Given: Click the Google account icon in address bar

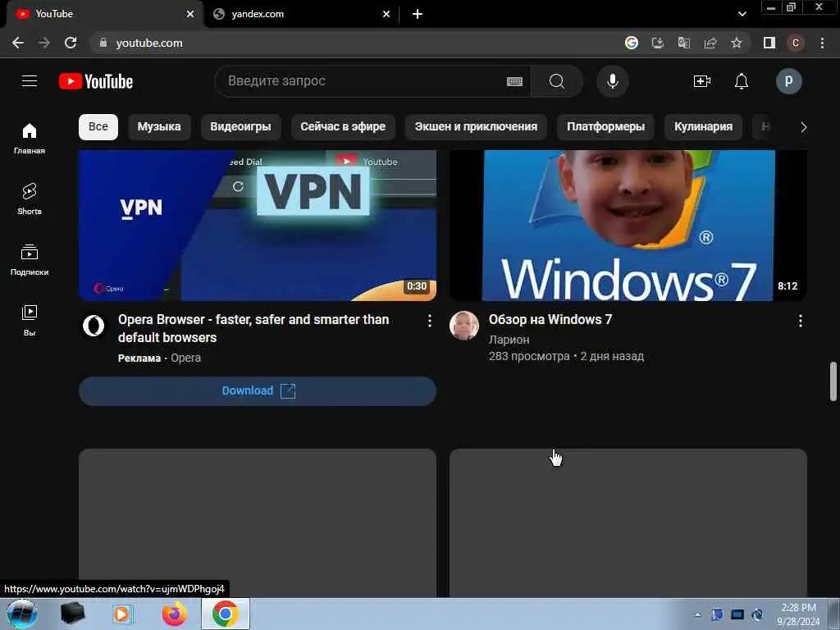Looking at the screenshot, I should pyautogui.click(x=632, y=43).
